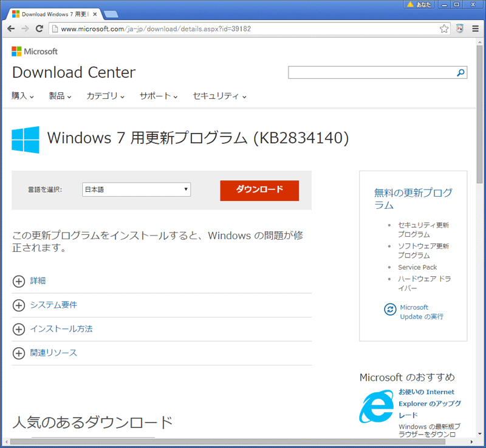Viewport: 486px width, 448px height.
Task: Click Windows 7 用更新プログラム (KB2834140) title
Action: coord(198,138)
